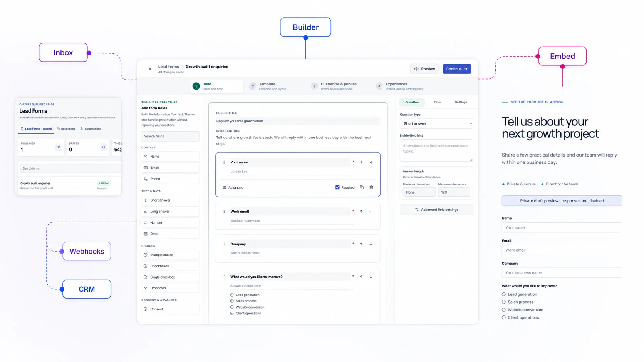Move 'What would you like to improve?' up

coord(361,277)
